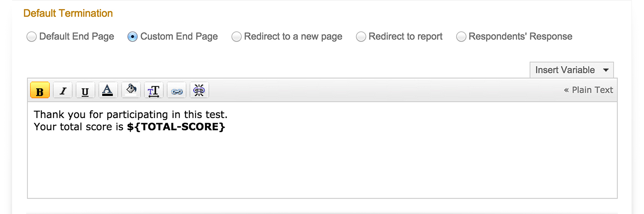Apply Italic formatting with the I icon

63,90
